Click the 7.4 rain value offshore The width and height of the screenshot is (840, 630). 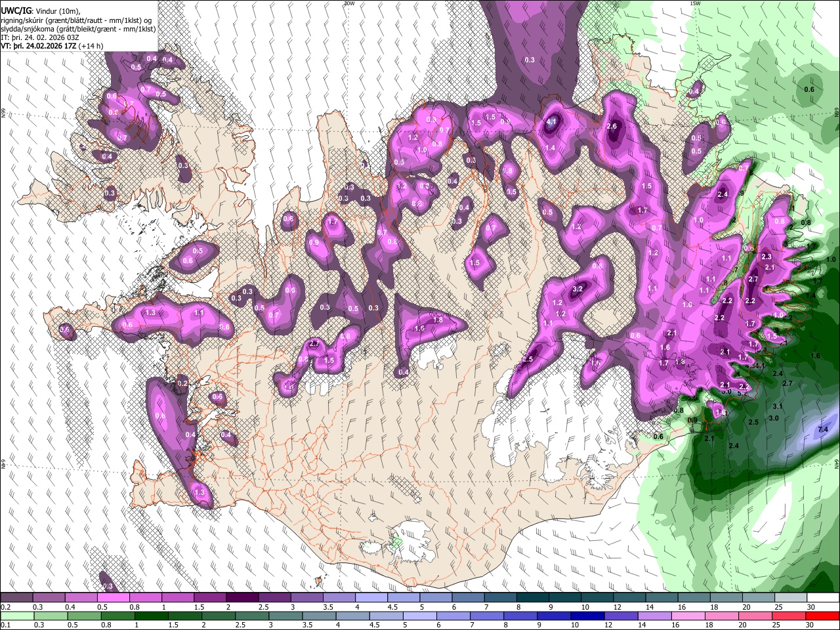click(823, 429)
